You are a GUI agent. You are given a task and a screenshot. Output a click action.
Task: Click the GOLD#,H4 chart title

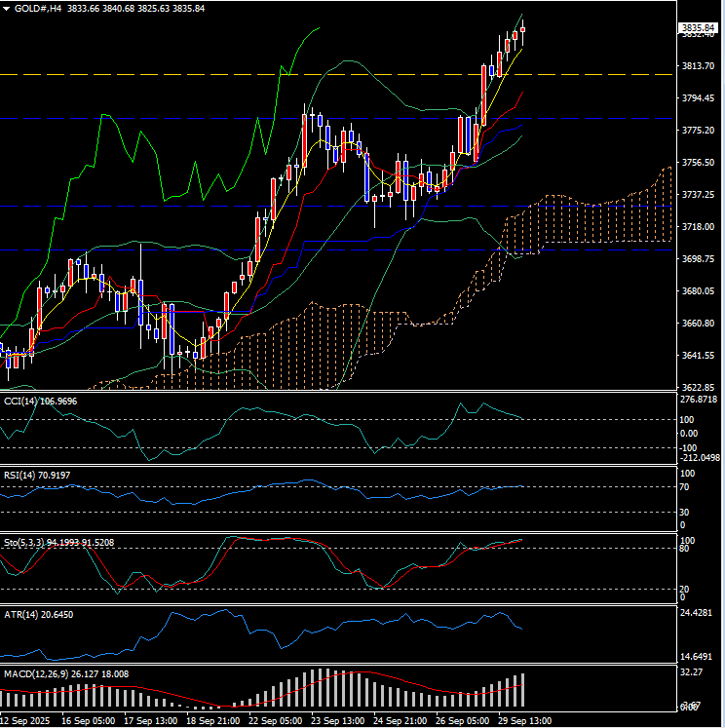39,8
